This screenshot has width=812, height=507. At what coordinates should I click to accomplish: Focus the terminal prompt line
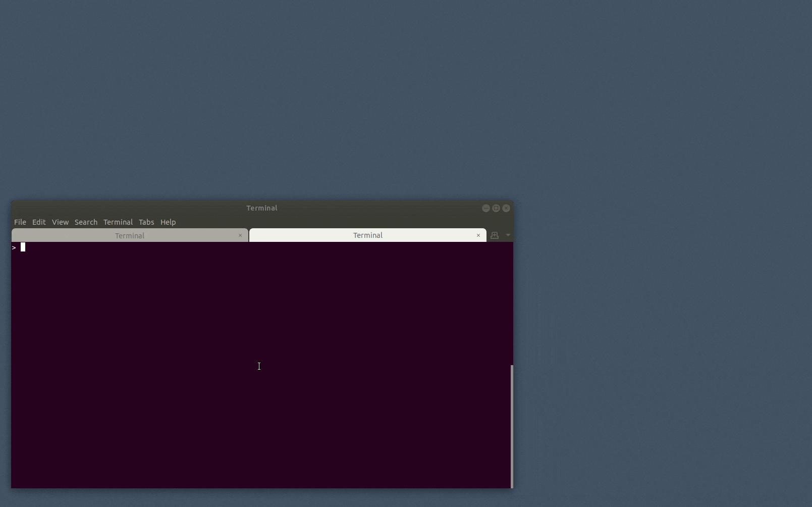tap(261, 247)
